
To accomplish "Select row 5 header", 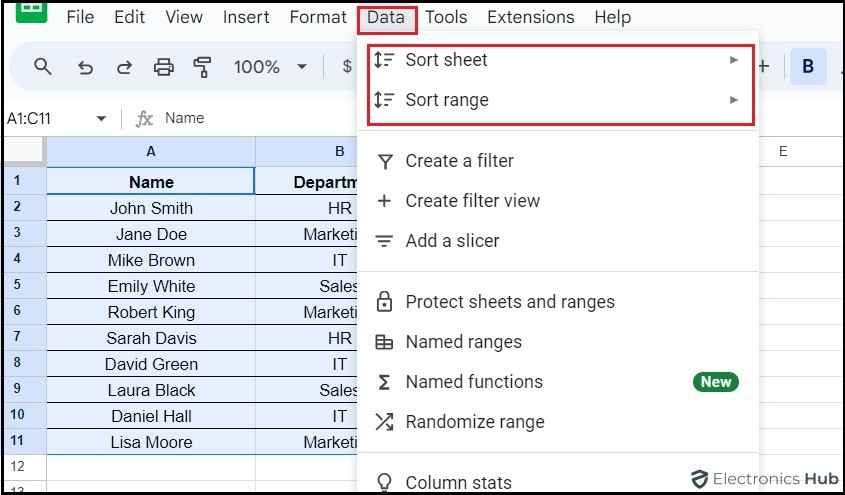I will coord(25,286).
